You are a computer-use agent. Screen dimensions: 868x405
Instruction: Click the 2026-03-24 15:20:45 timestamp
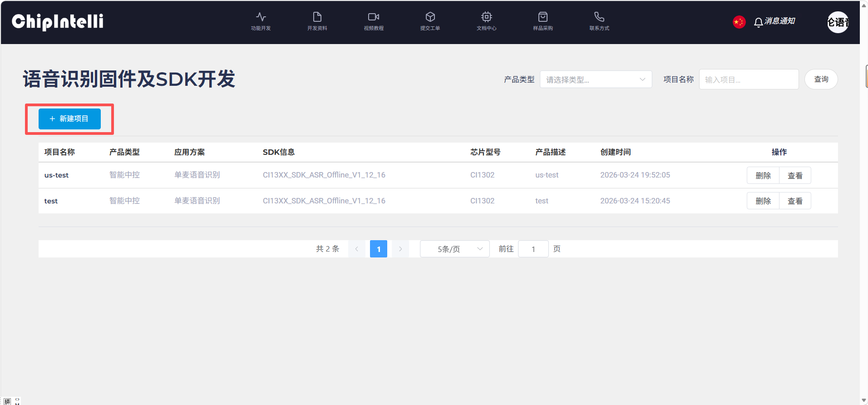635,201
